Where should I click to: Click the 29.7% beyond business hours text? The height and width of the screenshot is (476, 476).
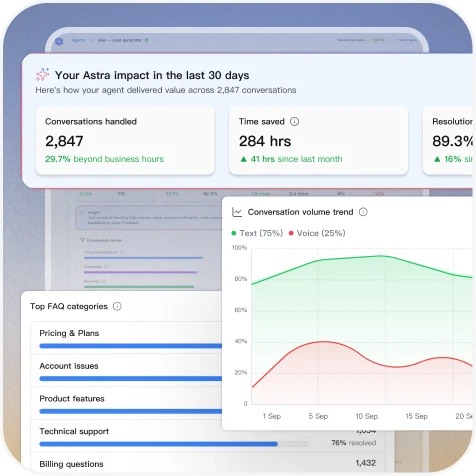click(104, 159)
